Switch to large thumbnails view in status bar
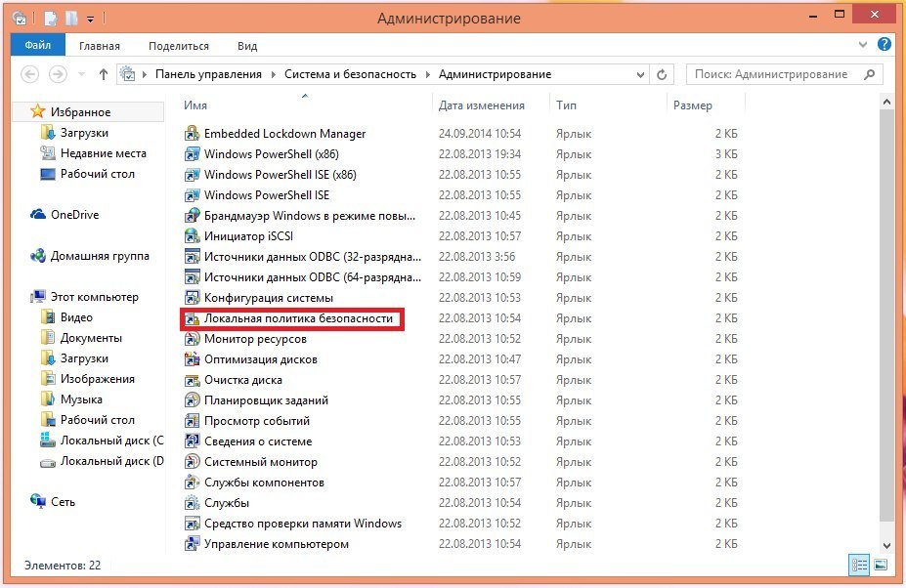 [881, 565]
